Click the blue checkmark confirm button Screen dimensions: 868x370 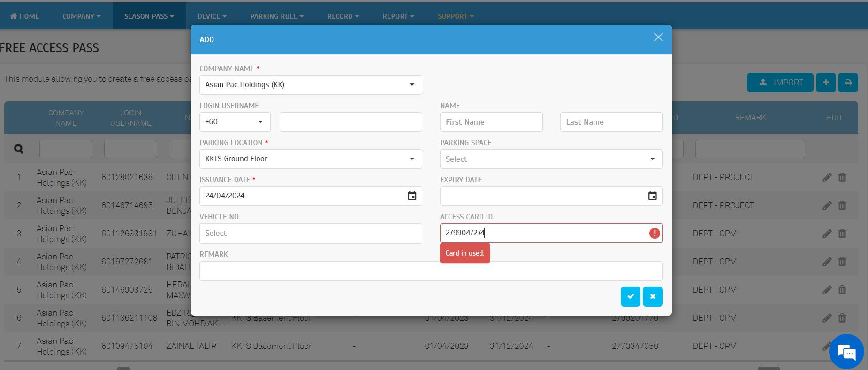(x=630, y=296)
